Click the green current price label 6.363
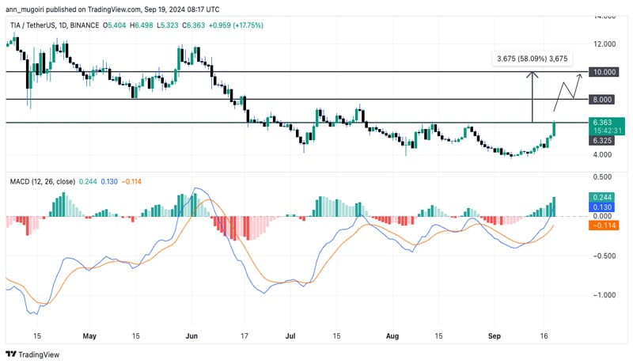The image size is (633, 364). (602, 123)
